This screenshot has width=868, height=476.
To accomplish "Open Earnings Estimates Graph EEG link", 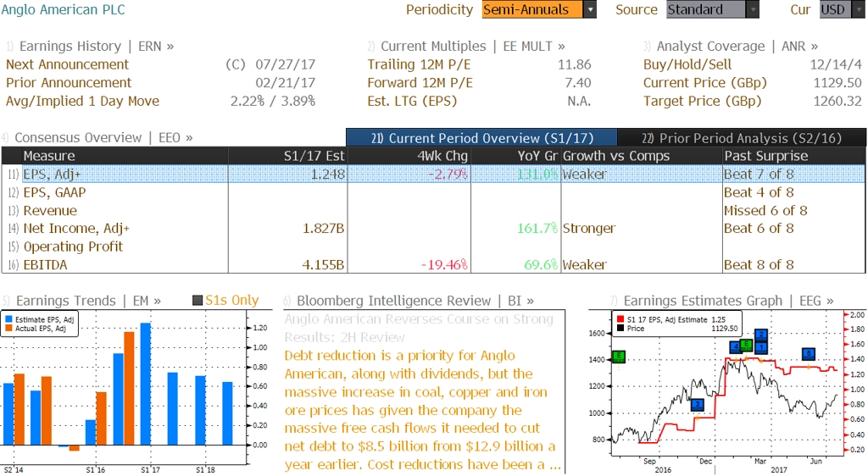I will point(728,301).
